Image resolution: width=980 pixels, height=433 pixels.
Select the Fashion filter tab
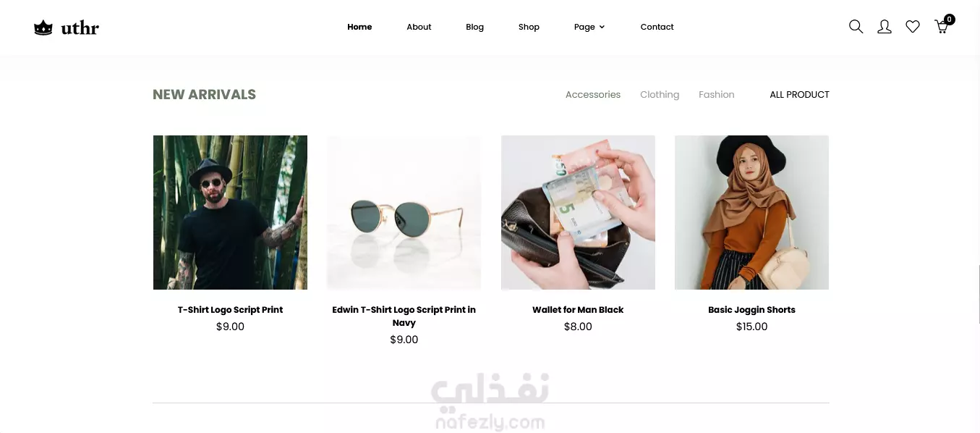(x=716, y=94)
